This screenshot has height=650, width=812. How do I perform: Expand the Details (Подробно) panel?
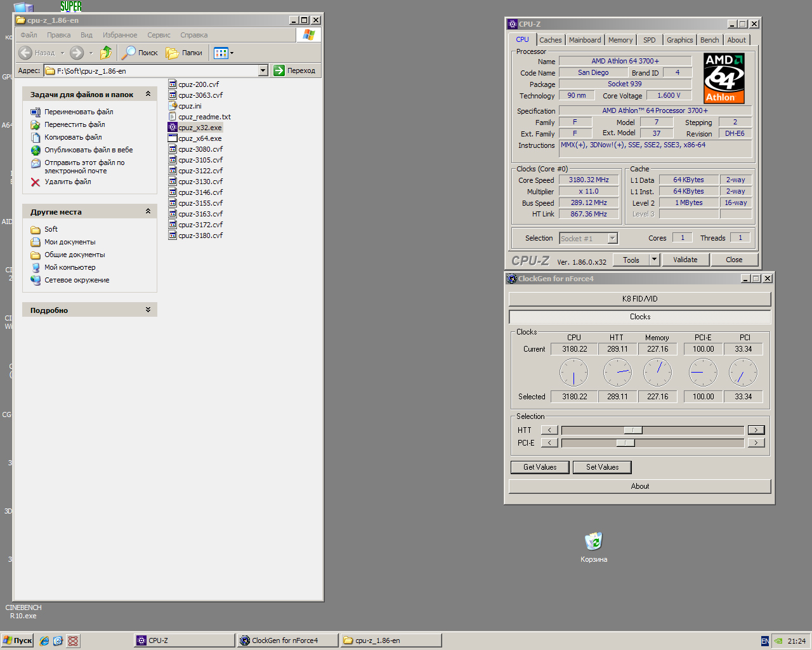pos(148,310)
